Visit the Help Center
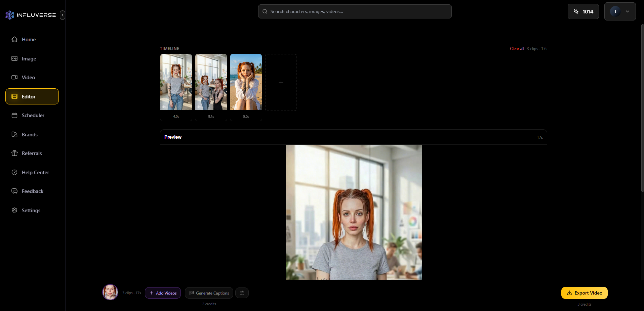The width and height of the screenshot is (644, 311). point(35,172)
